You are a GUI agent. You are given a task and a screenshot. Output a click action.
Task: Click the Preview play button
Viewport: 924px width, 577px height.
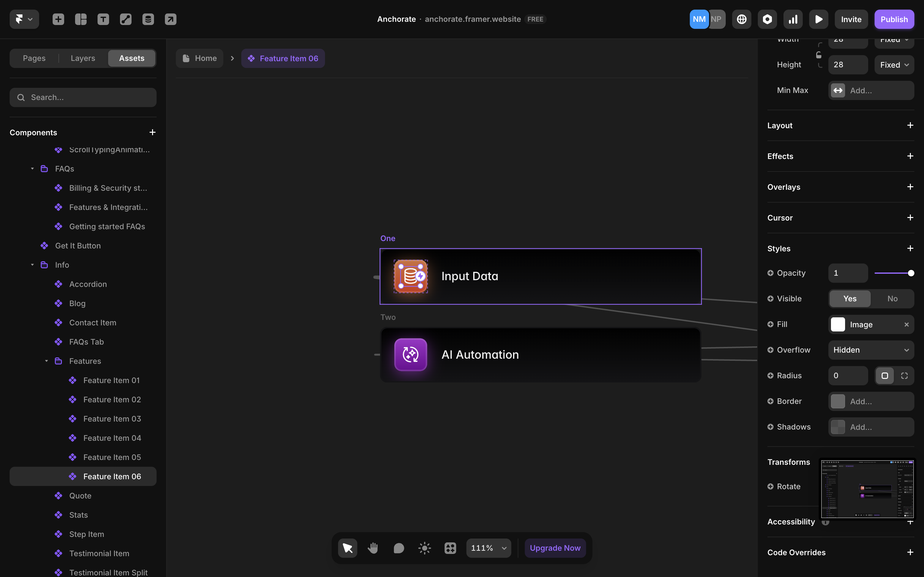coord(818,19)
